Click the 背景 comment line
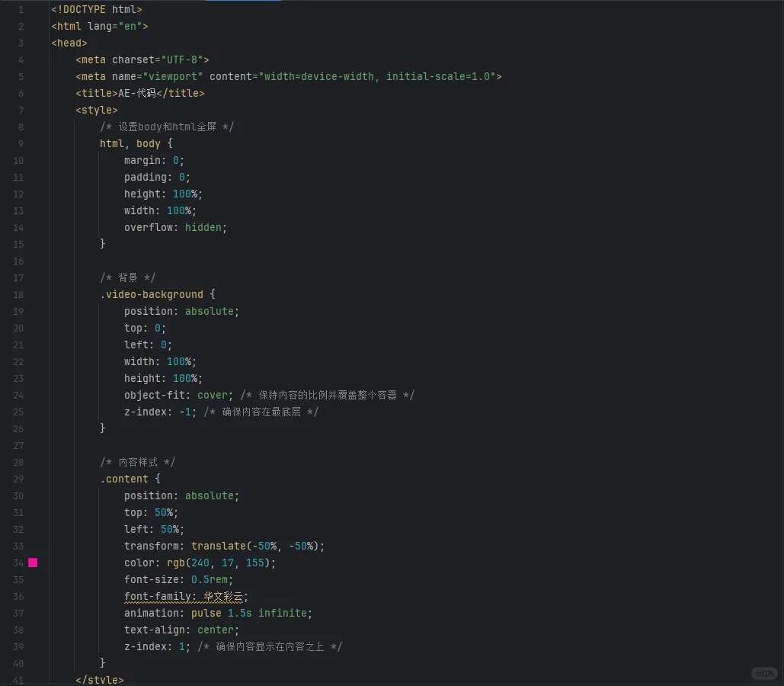The image size is (784, 686). click(128, 277)
